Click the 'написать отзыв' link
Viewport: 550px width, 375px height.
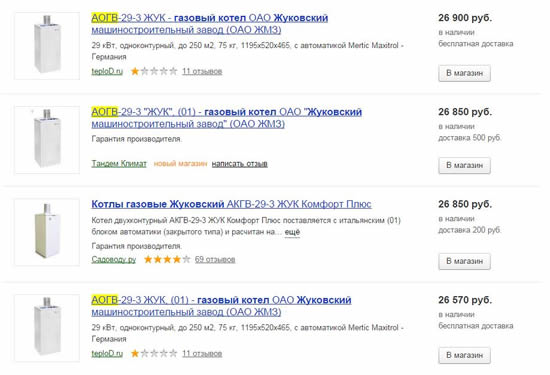tap(240, 163)
